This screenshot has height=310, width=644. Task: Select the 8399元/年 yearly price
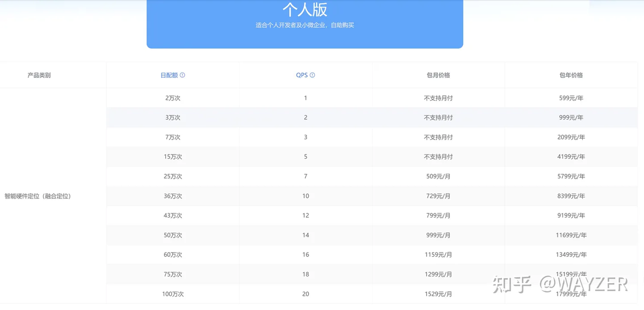click(571, 196)
